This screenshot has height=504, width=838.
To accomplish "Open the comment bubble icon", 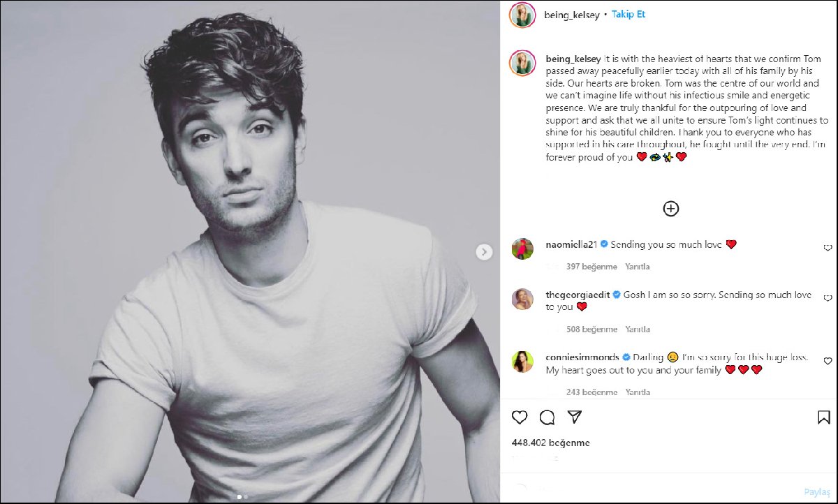I will [x=547, y=417].
